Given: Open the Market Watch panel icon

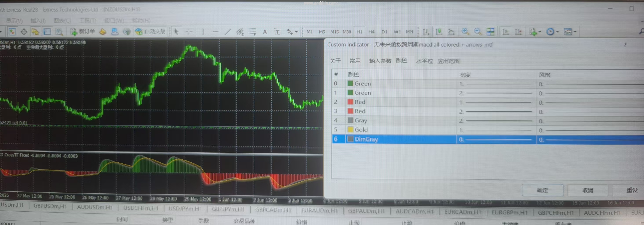Looking at the screenshot, I should (x=12, y=32).
